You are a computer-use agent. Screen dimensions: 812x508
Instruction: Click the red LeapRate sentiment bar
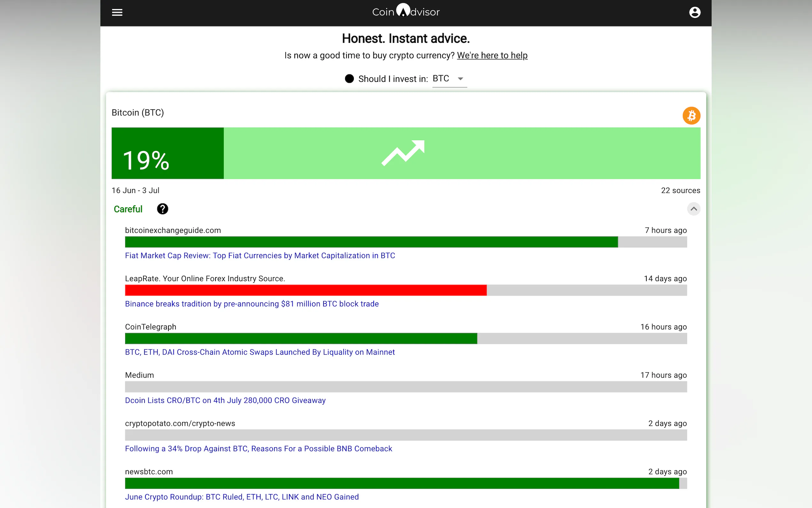(306, 290)
